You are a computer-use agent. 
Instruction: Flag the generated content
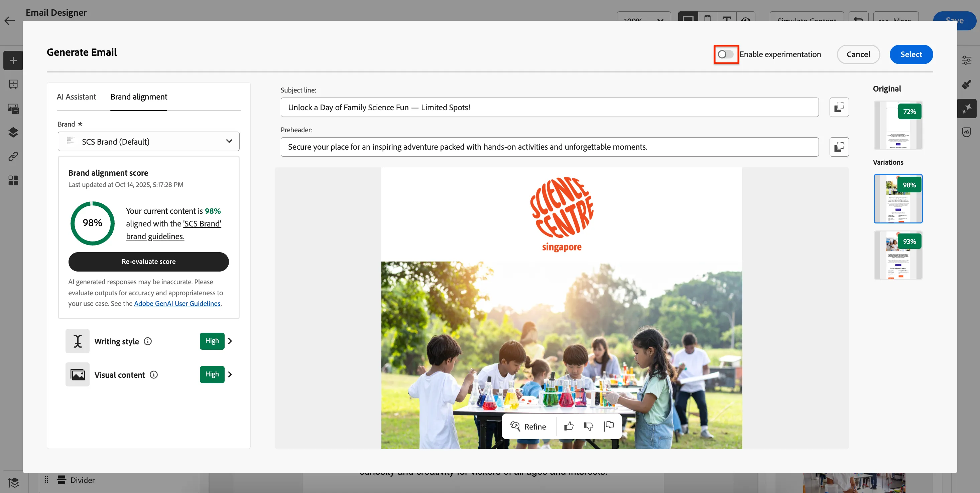point(609,427)
